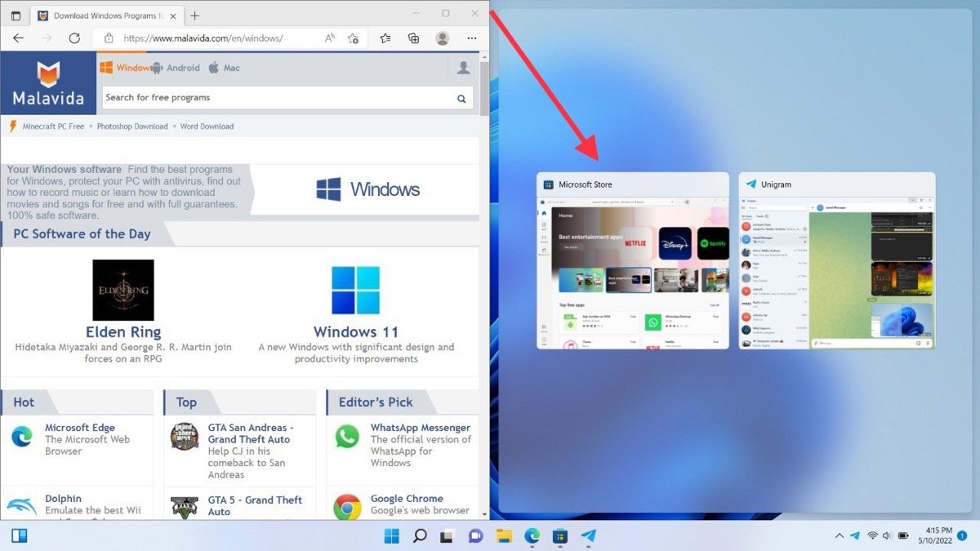This screenshot has height=551, width=980.
Task: Click the GTA San Andreas icon
Action: (x=184, y=437)
